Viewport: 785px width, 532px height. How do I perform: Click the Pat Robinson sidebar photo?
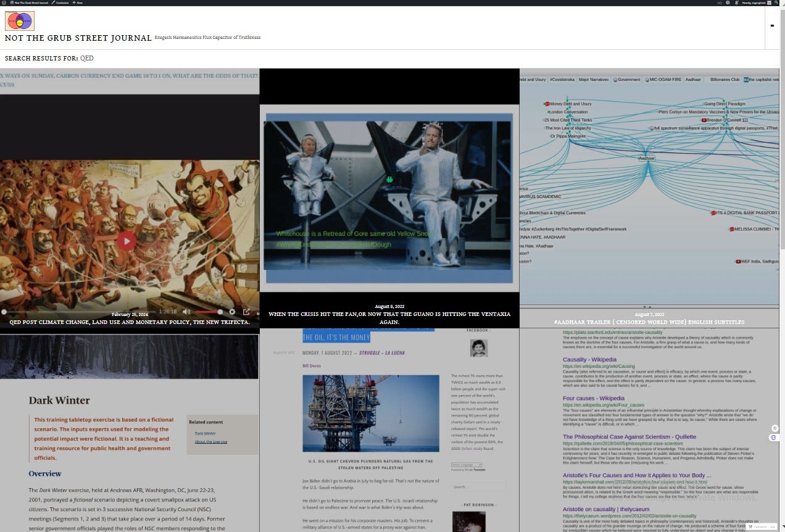469,522
